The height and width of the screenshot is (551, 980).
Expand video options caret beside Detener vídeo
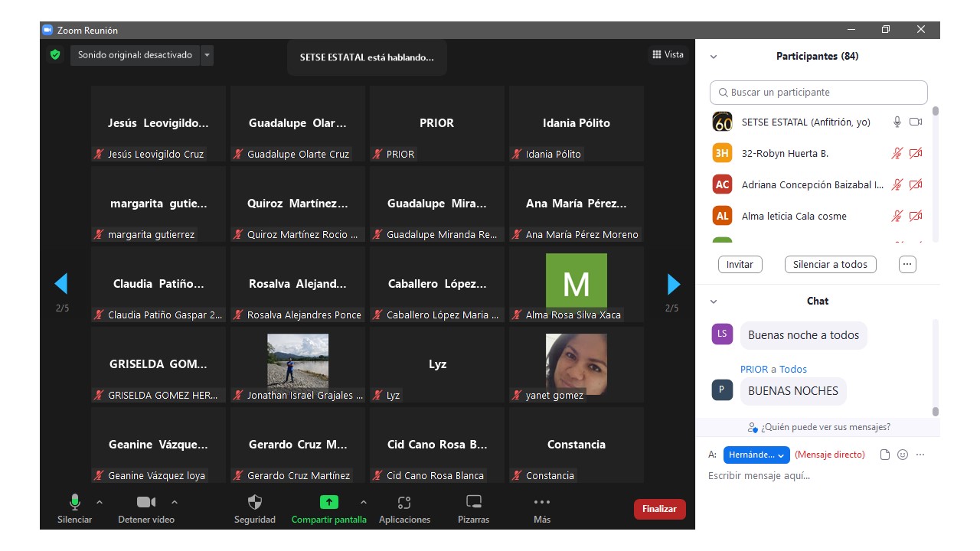point(175,502)
